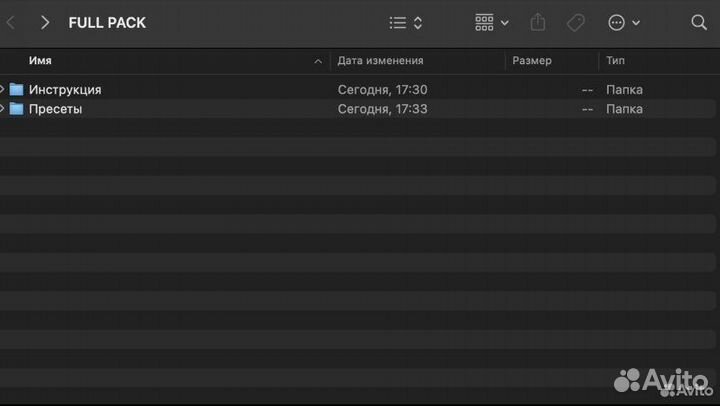Image resolution: width=720 pixels, height=406 pixels.
Task: Click the FULL PACK window title
Action: (107, 22)
